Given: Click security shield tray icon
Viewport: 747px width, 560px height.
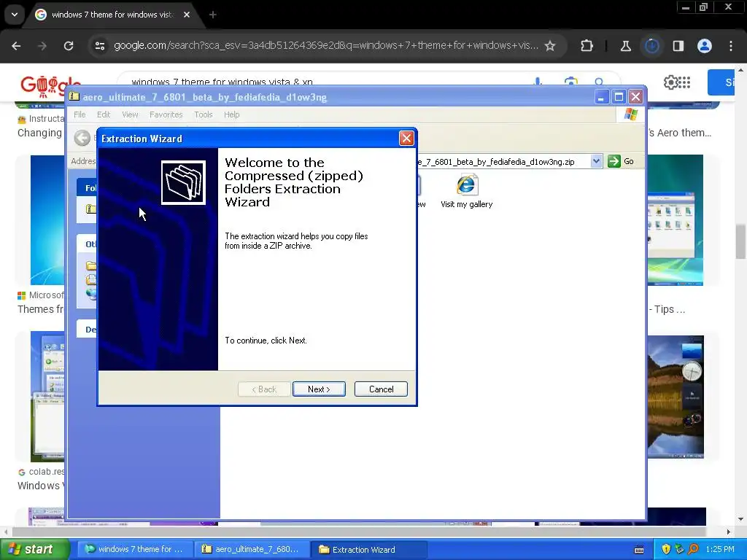Looking at the screenshot, I should [666, 549].
